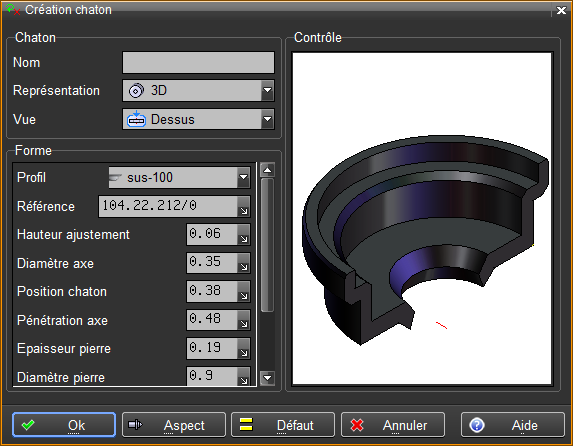Open the Profil sus-100 dropdown
Image resolution: width=573 pixels, height=446 pixels.
[179, 178]
